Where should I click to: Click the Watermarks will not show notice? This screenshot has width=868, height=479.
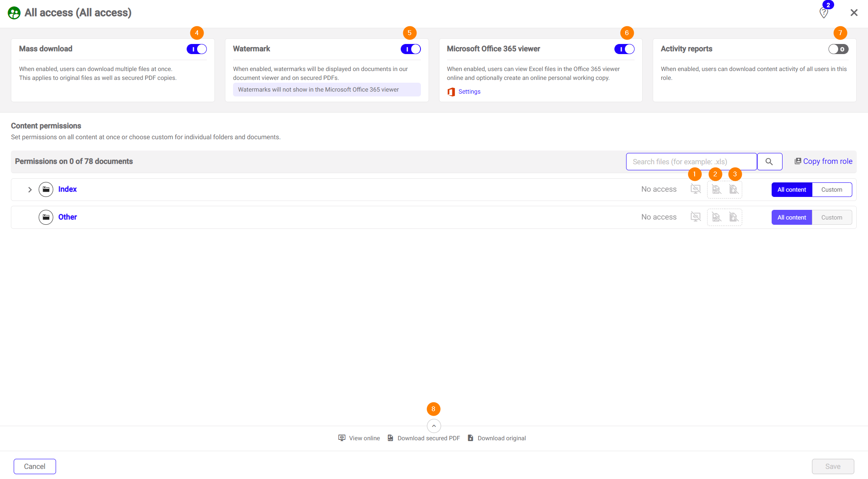[327, 90]
